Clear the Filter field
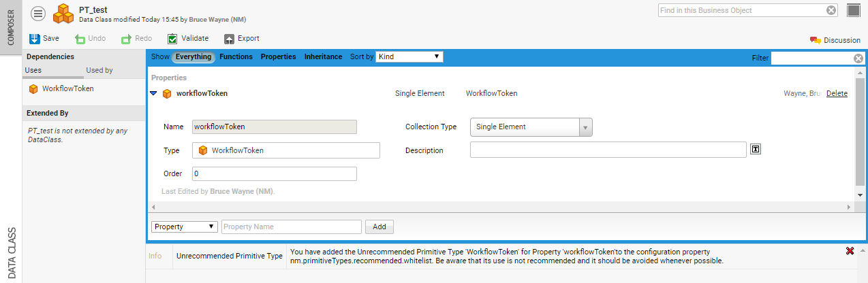The image size is (868, 283). (858, 59)
